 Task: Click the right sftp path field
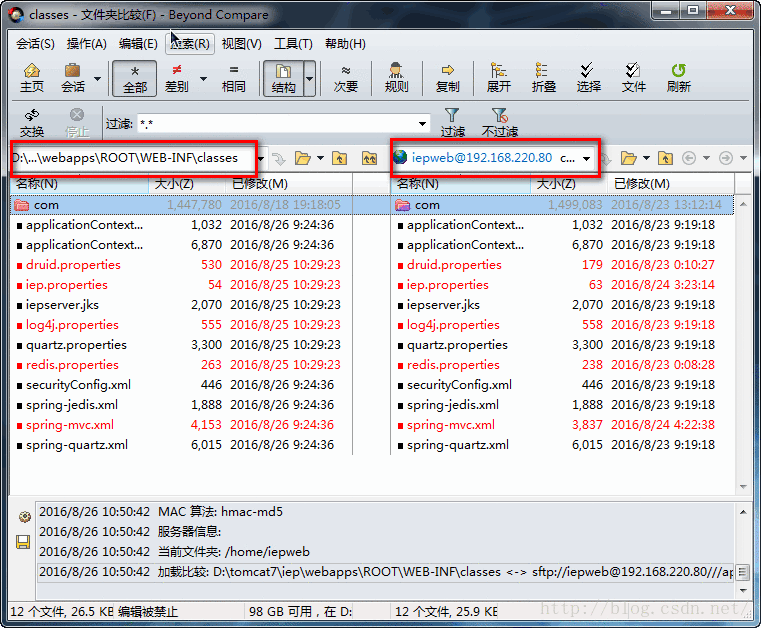485,158
